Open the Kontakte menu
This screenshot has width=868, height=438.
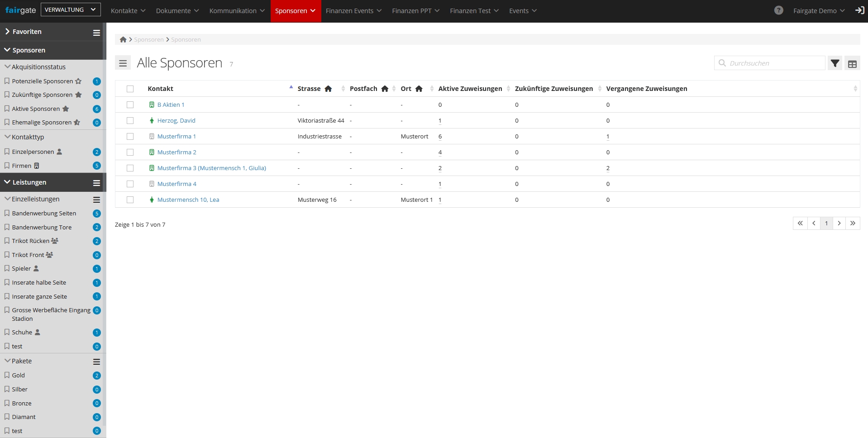pos(128,11)
